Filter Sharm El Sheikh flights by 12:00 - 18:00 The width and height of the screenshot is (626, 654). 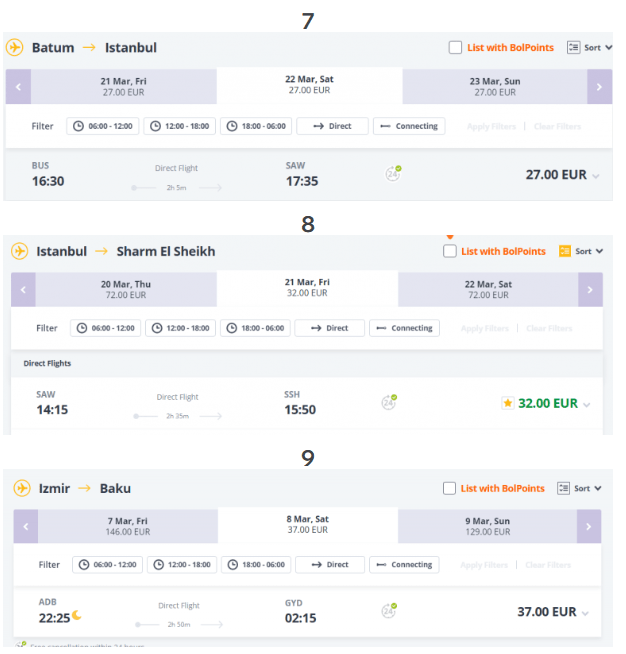tap(181, 328)
